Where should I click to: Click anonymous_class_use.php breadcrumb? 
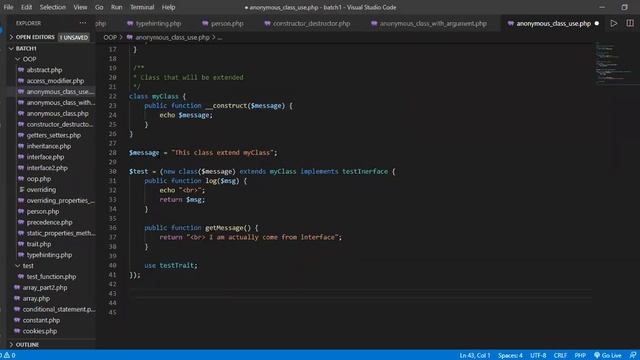pyautogui.click(x=172, y=37)
